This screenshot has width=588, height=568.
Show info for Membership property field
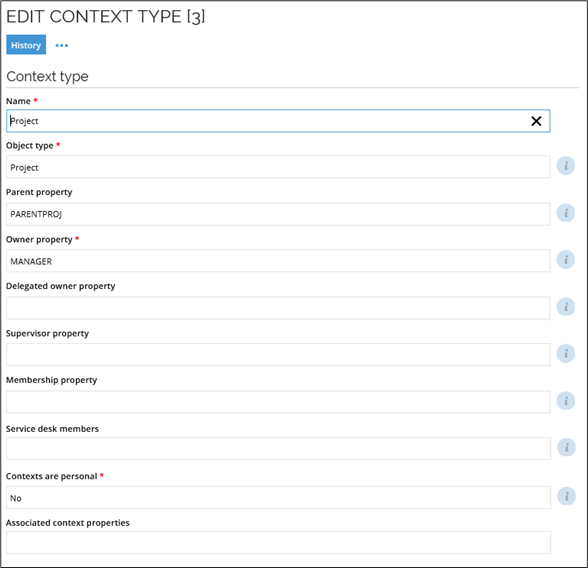(x=566, y=401)
